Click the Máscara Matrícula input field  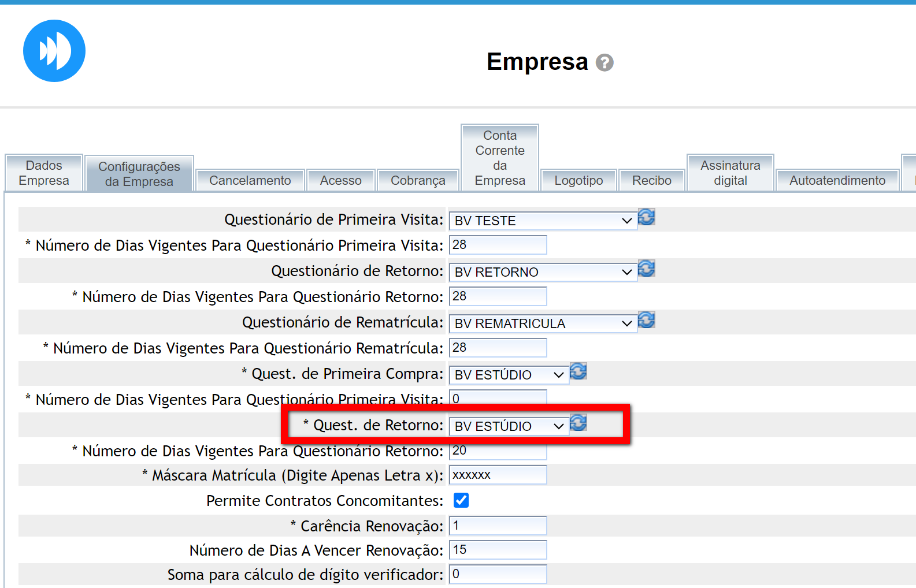tap(498, 475)
